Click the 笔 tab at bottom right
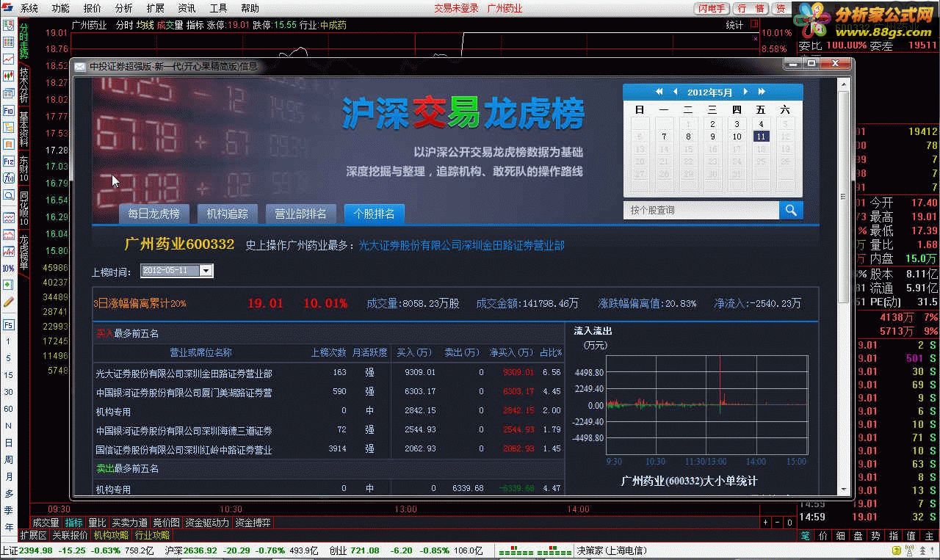Viewport: 940px width, 560px height. click(806, 535)
